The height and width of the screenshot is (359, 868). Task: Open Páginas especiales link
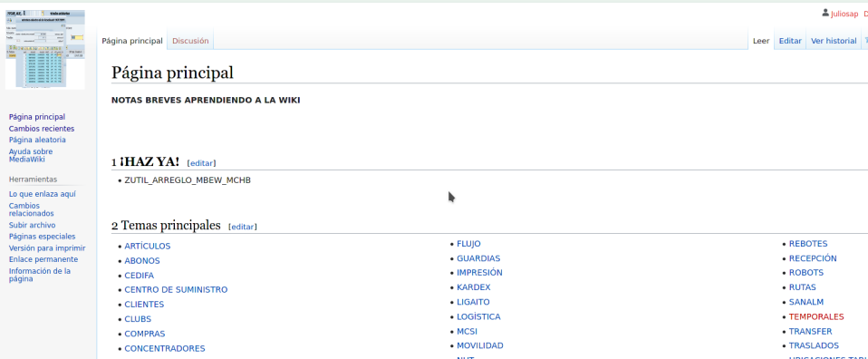tap(42, 236)
